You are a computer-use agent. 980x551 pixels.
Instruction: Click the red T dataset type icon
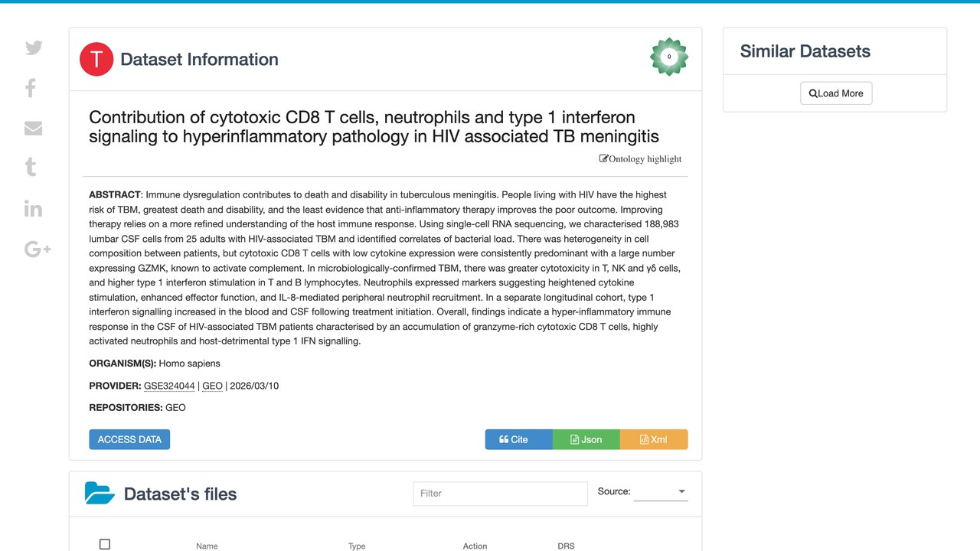96,59
